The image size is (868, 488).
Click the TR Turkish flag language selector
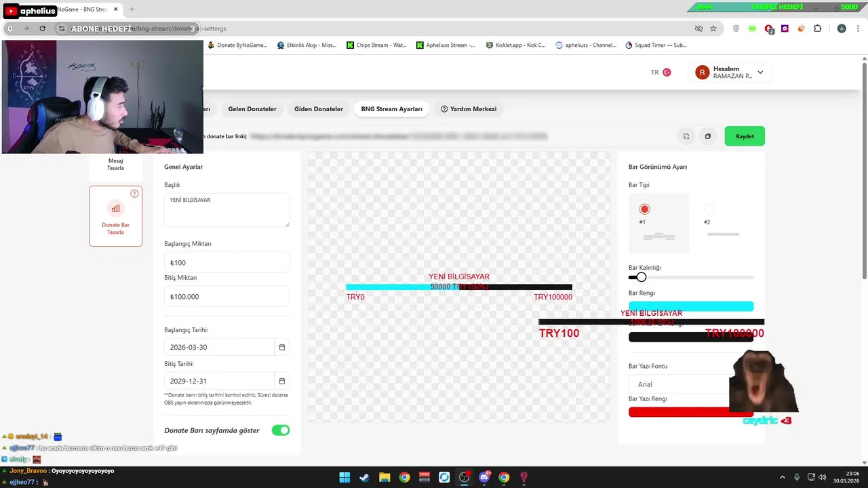coord(661,73)
